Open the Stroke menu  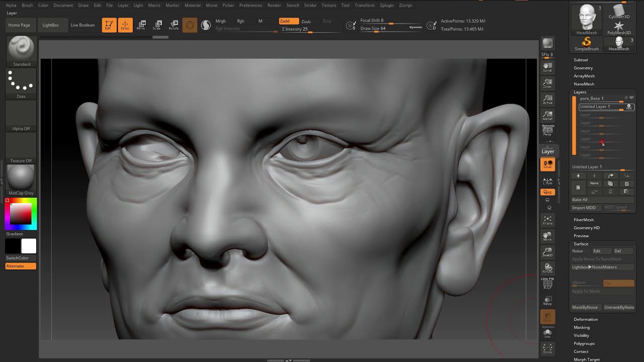[310, 5]
